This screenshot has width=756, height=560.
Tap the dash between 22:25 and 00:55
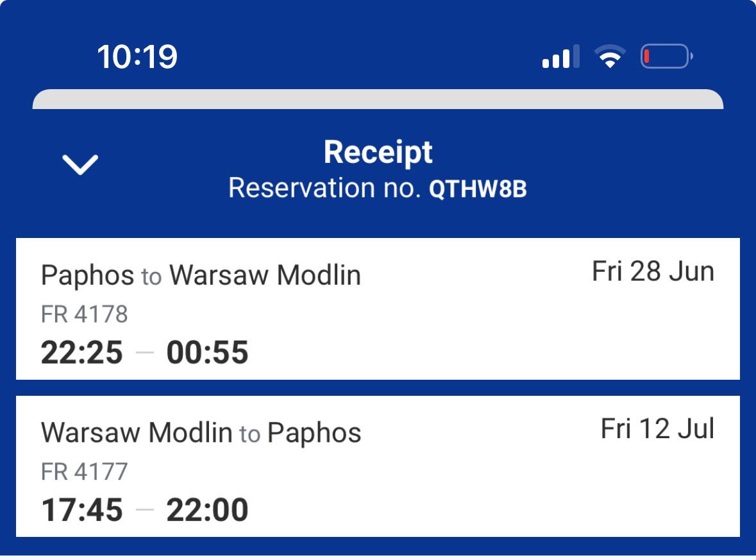(145, 353)
